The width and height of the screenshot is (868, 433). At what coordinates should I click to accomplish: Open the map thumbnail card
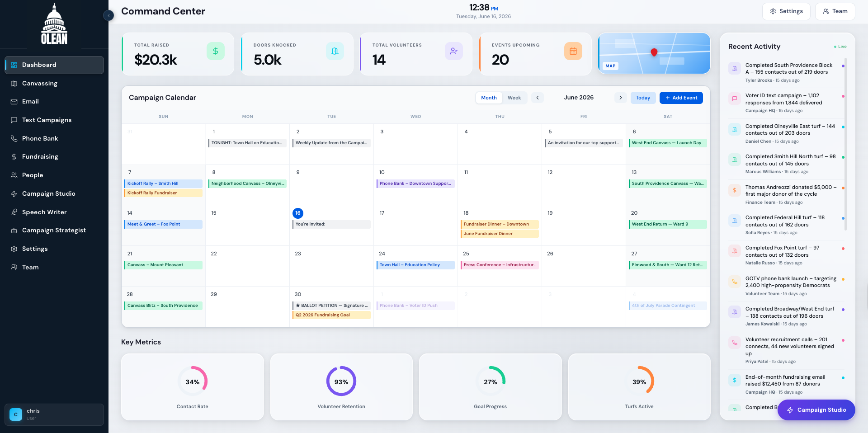(x=654, y=53)
